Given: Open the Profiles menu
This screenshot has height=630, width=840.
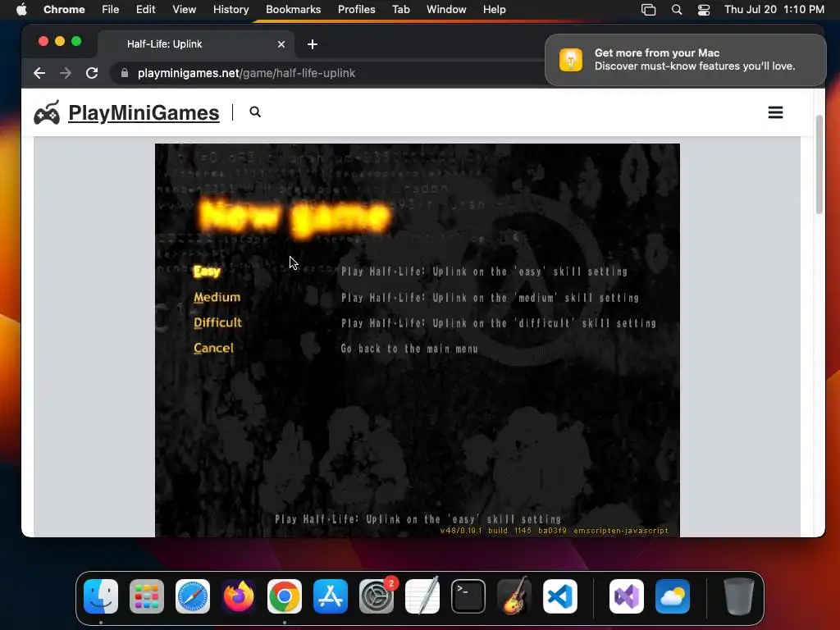Looking at the screenshot, I should coord(356,10).
